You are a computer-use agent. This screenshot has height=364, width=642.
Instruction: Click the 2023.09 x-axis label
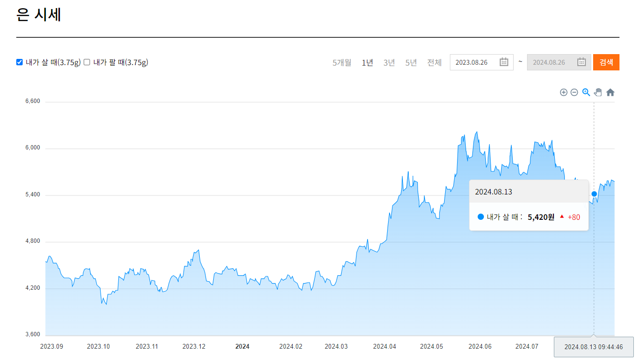click(x=51, y=346)
